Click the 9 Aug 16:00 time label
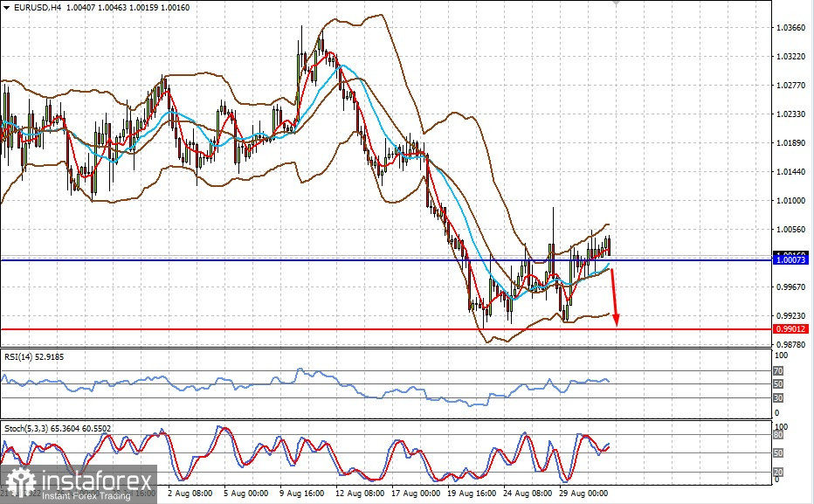Image resolution: width=814 pixels, height=504 pixels. pyautogui.click(x=301, y=494)
